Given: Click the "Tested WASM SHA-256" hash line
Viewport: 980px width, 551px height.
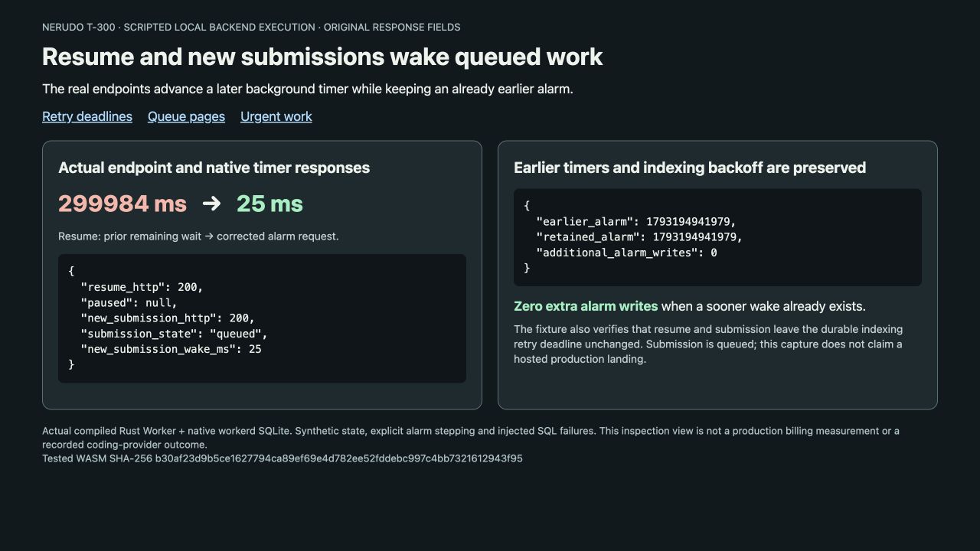Looking at the screenshot, I should 283,458.
